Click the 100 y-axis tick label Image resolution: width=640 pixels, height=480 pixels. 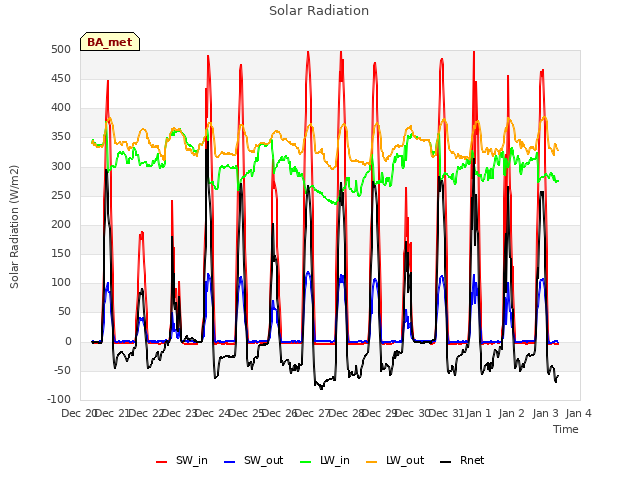pos(61,282)
